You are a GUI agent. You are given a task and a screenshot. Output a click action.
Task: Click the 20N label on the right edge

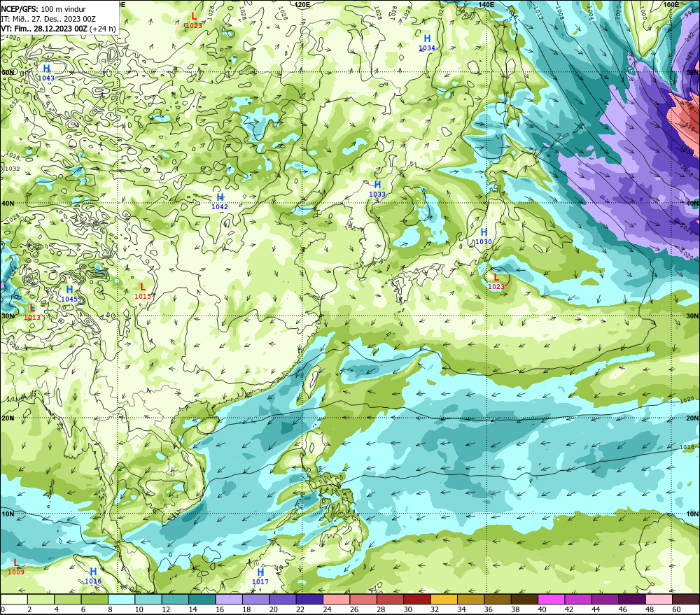pos(692,418)
